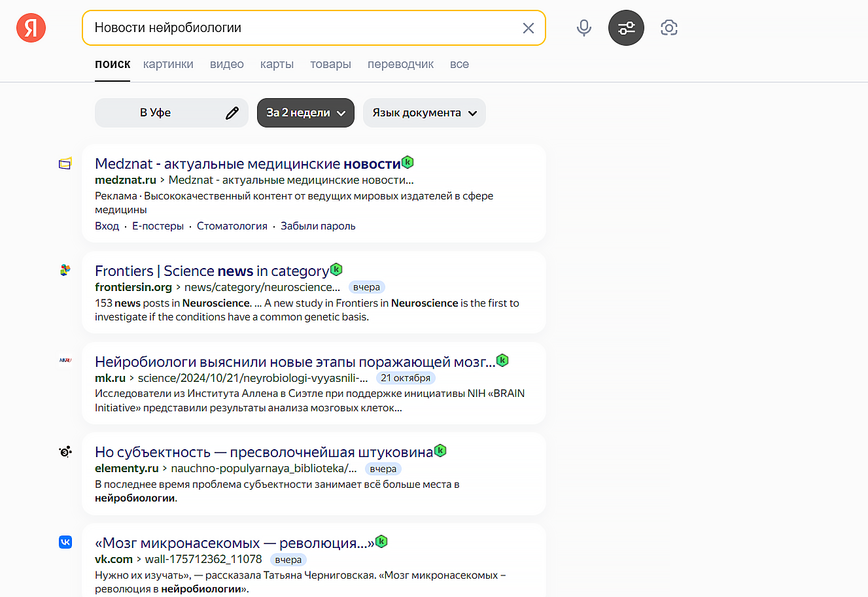Click the 21 октября date label
This screenshot has height=597, width=868.
[406, 378]
